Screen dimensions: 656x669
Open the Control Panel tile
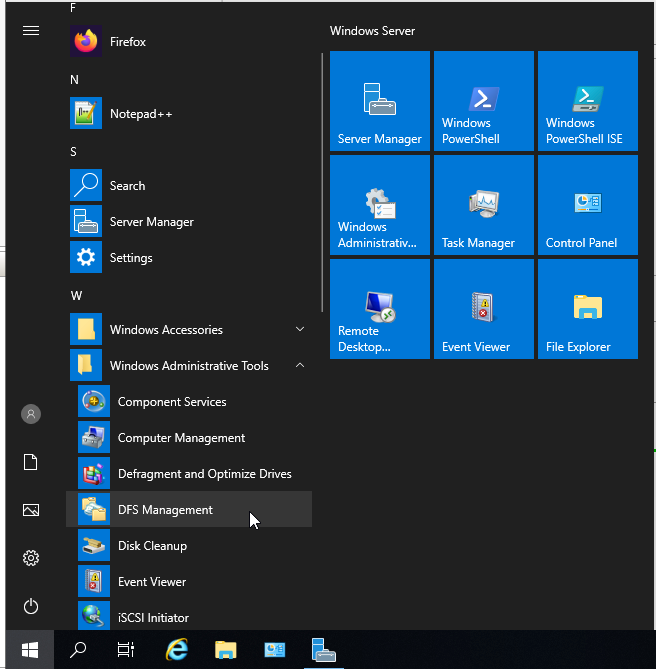(588, 205)
